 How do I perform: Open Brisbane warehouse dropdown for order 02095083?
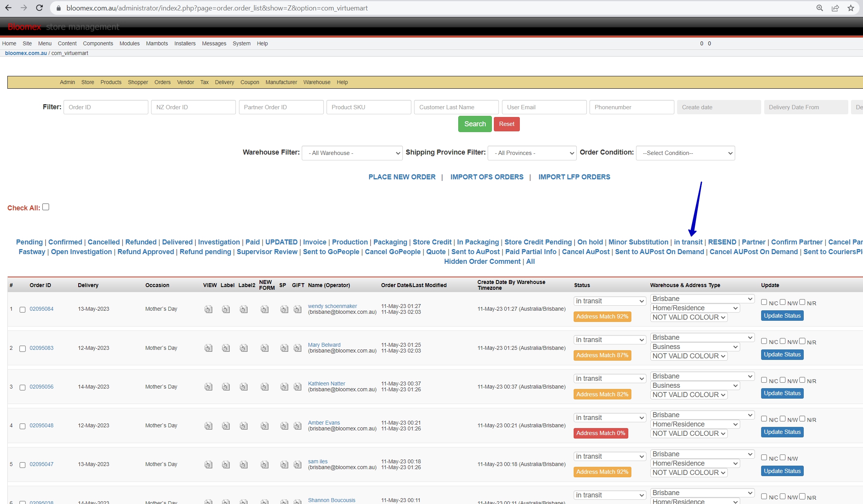(x=702, y=337)
